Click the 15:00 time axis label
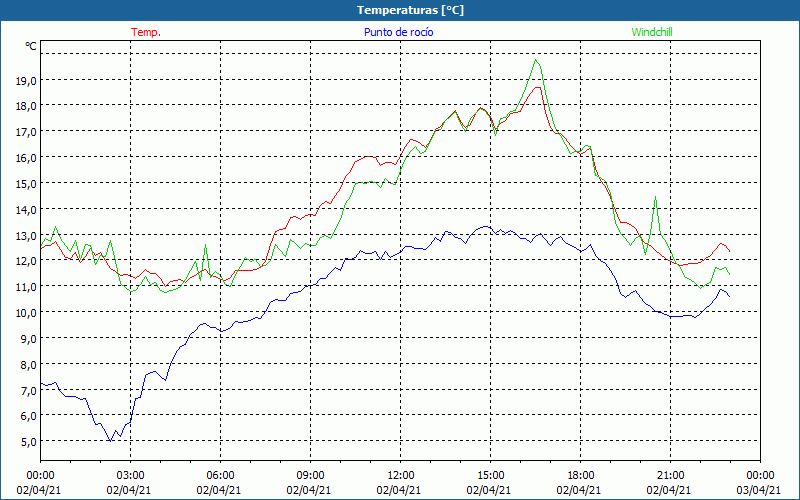800x500 pixels. 491,476
